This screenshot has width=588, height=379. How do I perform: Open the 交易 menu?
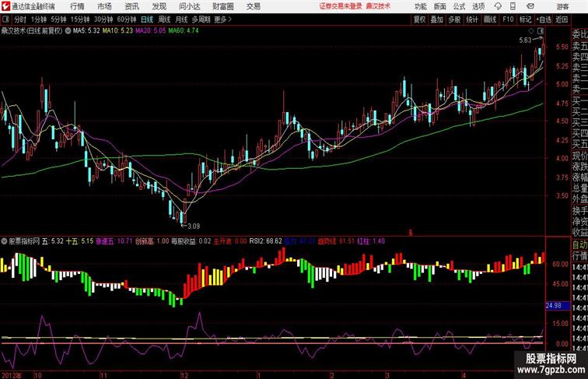point(253,6)
